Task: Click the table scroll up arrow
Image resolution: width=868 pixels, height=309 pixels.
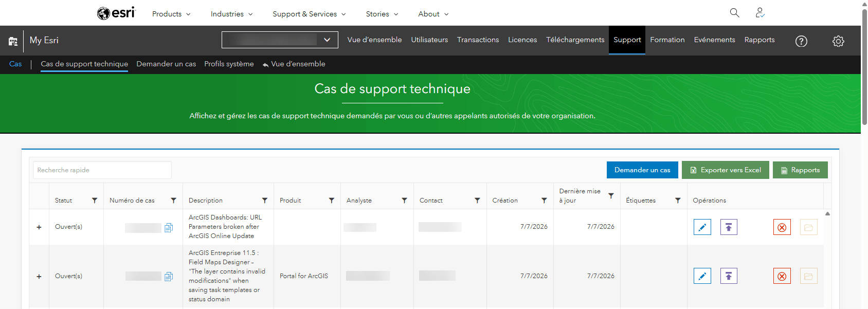Action: point(827,213)
